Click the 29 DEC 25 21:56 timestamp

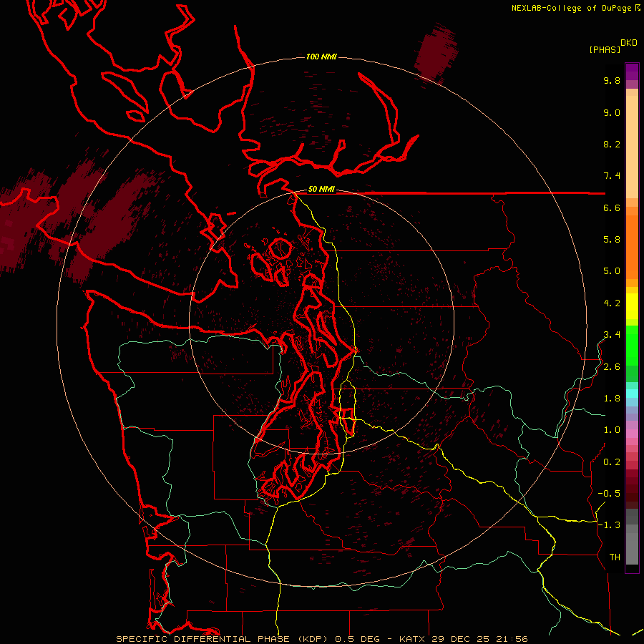tap(479, 639)
